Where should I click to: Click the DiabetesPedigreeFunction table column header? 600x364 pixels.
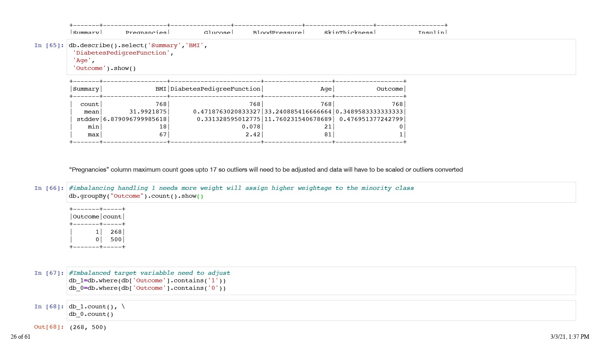tap(215, 89)
